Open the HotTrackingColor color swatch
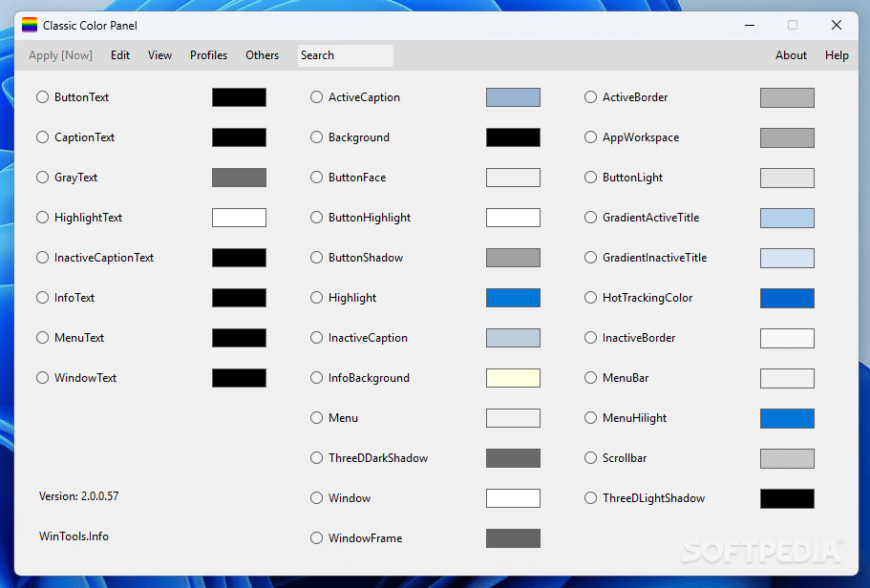The height and width of the screenshot is (588, 870). pos(787,298)
